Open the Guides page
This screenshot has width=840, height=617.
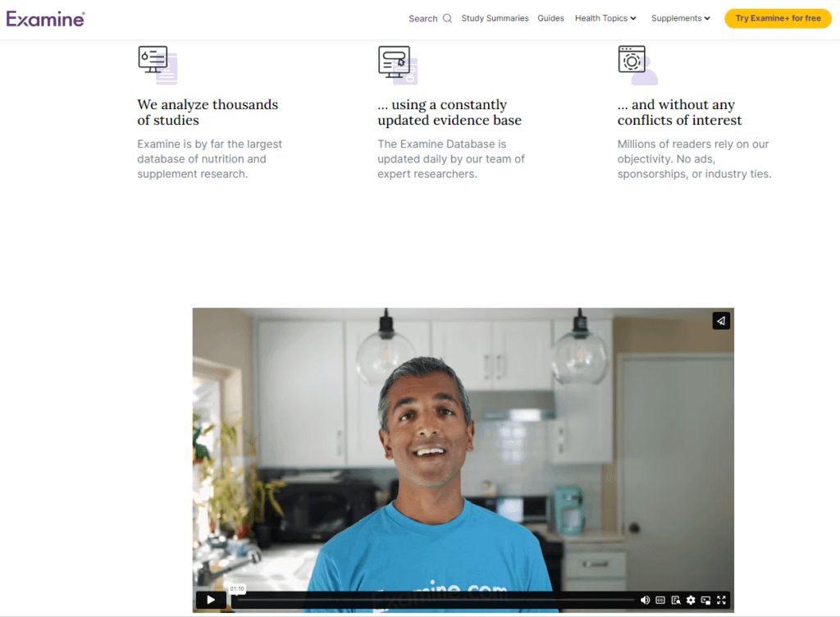[550, 18]
